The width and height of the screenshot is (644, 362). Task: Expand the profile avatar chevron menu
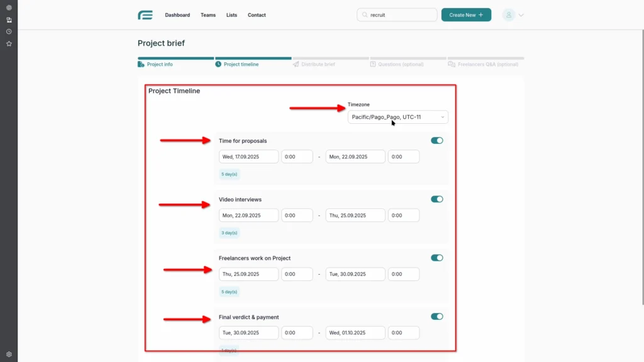coord(519,14)
